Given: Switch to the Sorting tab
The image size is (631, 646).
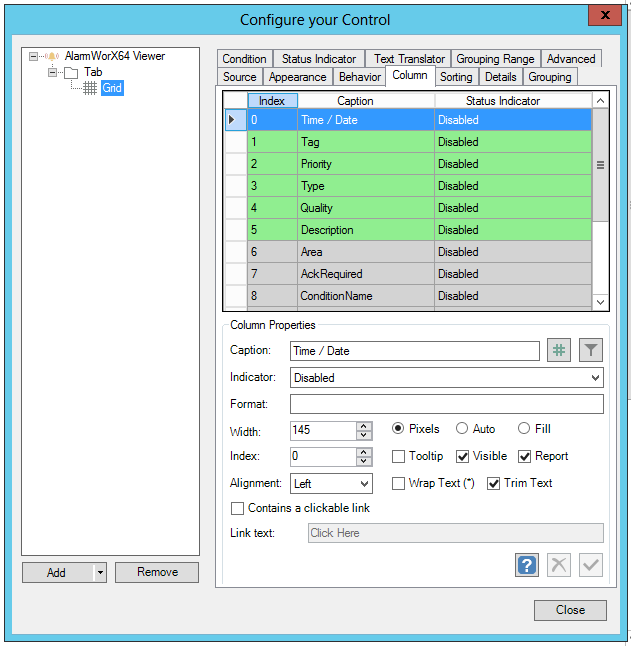Looking at the screenshot, I should click(x=456, y=77).
